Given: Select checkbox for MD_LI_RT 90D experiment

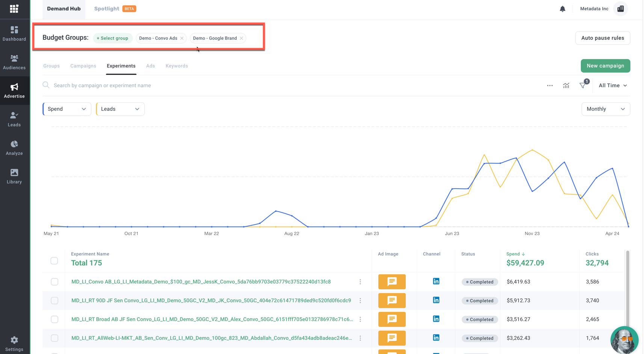Looking at the screenshot, I should click(x=54, y=301).
